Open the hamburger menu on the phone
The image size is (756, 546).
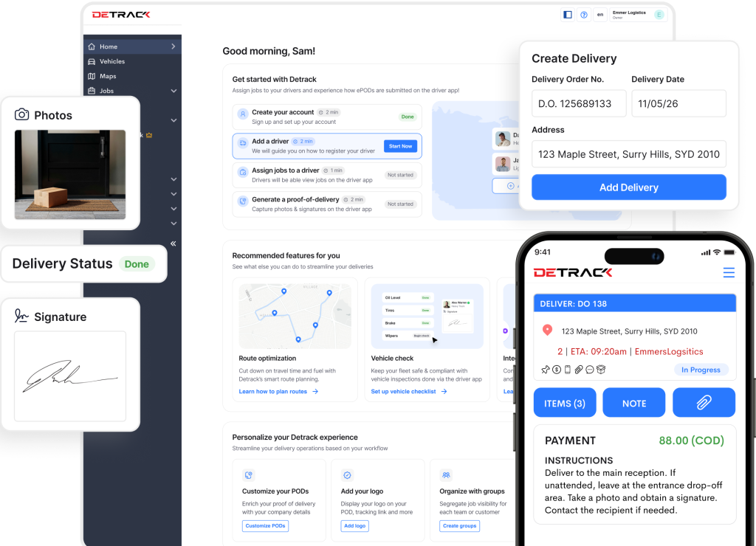click(x=729, y=273)
